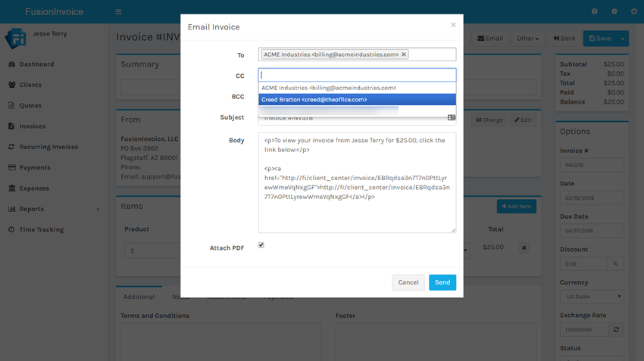Go to Recurring Invoices in sidebar
Image resolution: width=644 pixels, height=361 pixels.
coord(48,147)
